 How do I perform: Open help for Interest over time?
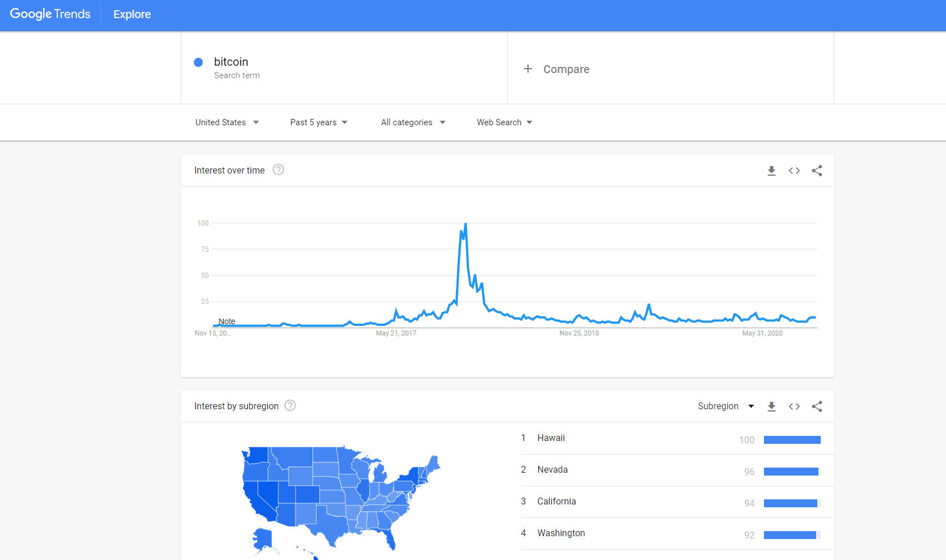click(278, 169)
